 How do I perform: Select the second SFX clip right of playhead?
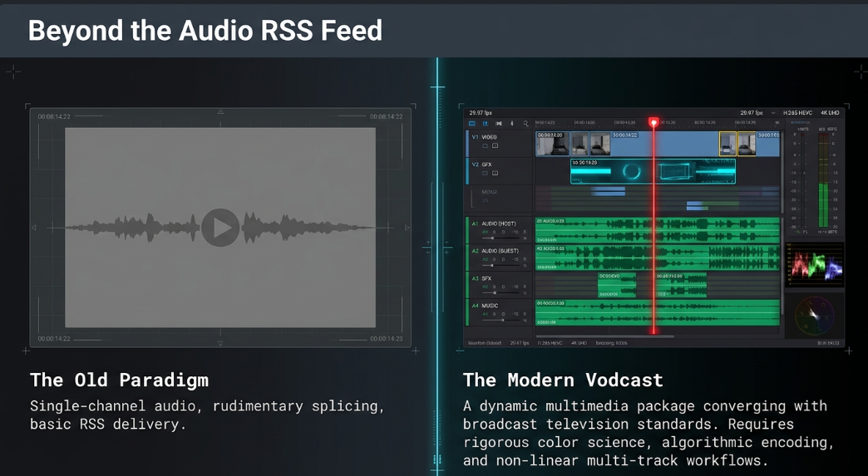(x=682, y=285)
